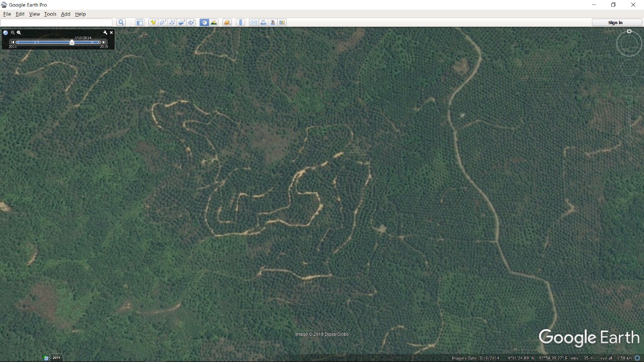
Task: Add an image overlay
Action: click(x=182, y=23)
